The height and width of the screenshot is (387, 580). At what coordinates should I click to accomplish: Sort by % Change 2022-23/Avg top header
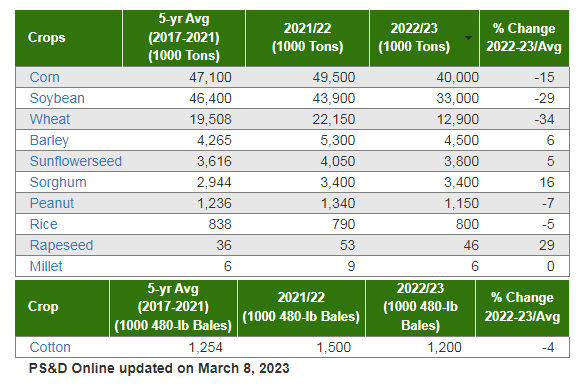point(524,38)
